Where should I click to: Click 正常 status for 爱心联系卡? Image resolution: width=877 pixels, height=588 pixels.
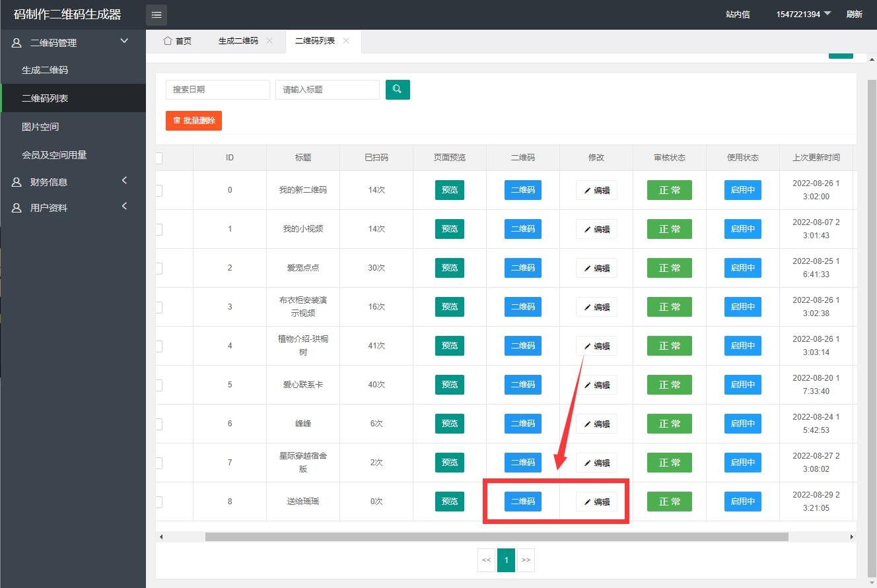670,385
